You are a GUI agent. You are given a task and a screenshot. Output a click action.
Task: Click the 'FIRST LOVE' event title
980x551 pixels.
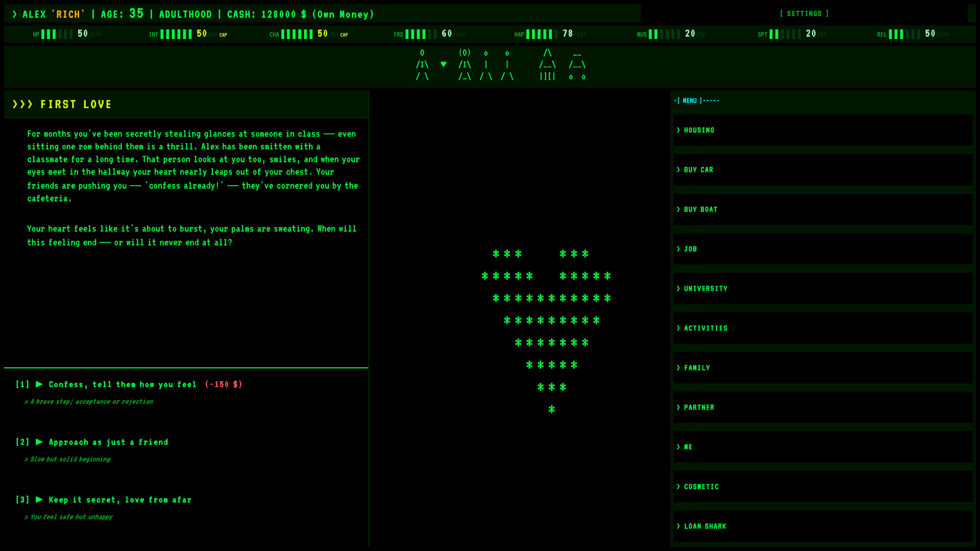(x=76, y=104)
